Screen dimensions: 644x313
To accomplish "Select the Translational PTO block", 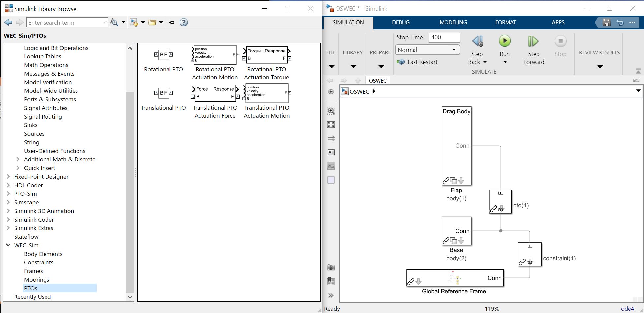I will (164, 93).
